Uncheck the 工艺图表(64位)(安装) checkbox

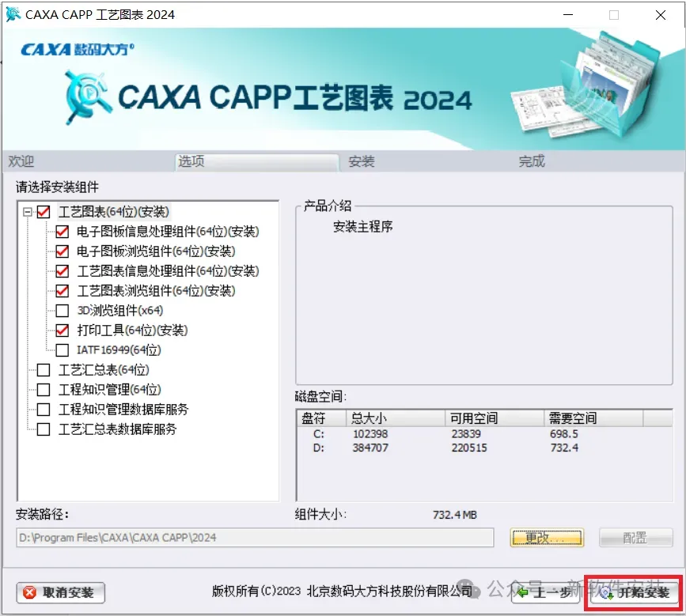pyautogui.click(x=44, y=212)
